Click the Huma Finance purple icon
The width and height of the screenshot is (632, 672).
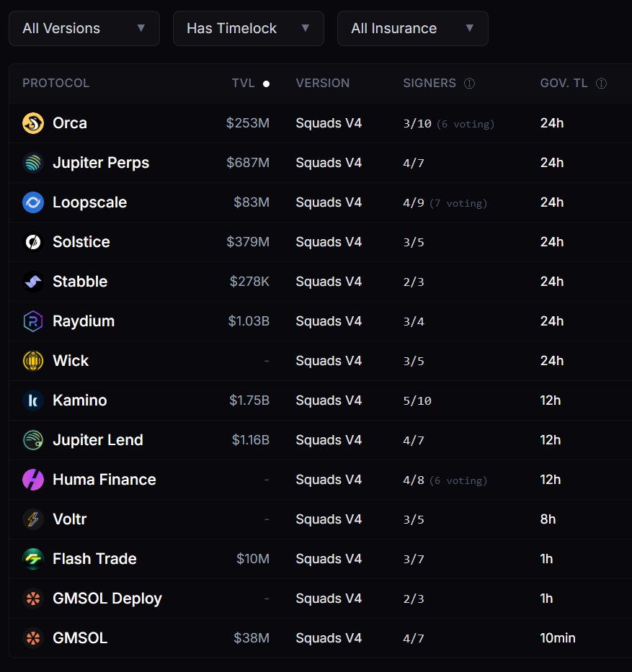tap(33, 480)
